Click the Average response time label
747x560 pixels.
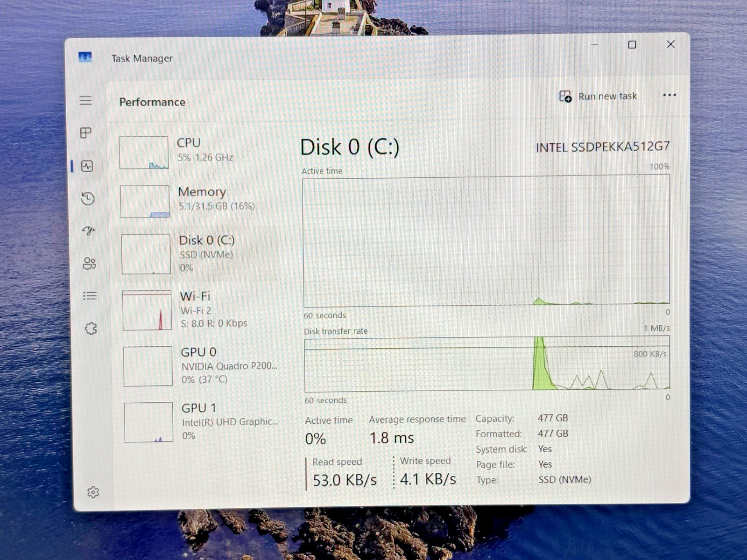(x=417, y=420)
